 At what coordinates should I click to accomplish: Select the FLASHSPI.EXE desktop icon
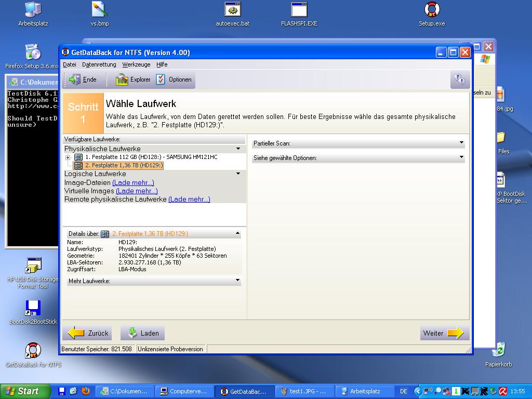299,14
